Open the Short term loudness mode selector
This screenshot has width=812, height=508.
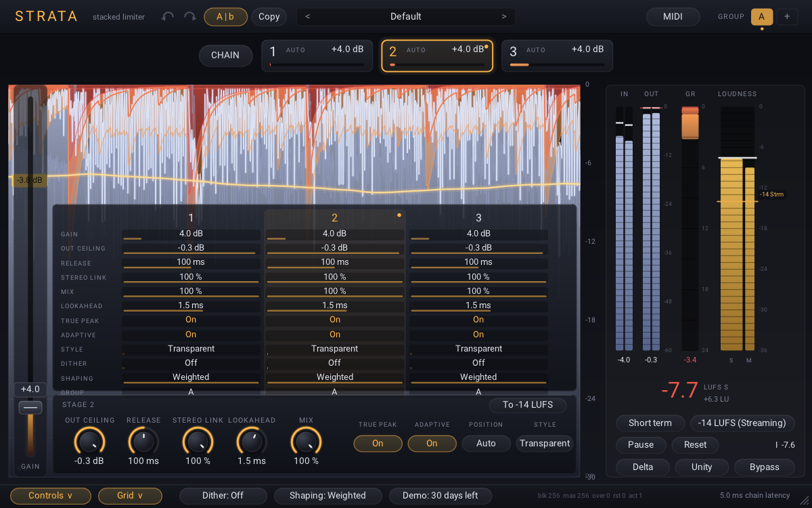(x=650, y=423)
